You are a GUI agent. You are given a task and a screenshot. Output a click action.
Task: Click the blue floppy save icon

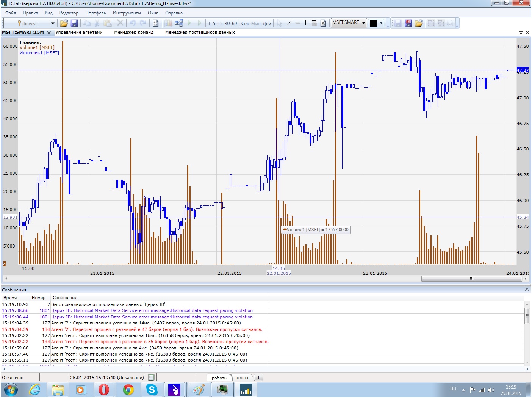[74, 24]
